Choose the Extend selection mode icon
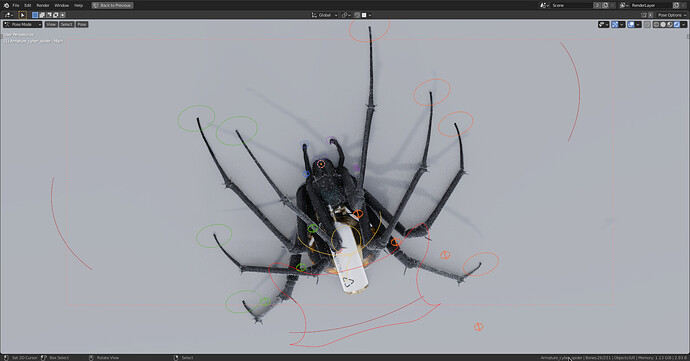This screenshot has height=361, width=690. coord(42,15)
